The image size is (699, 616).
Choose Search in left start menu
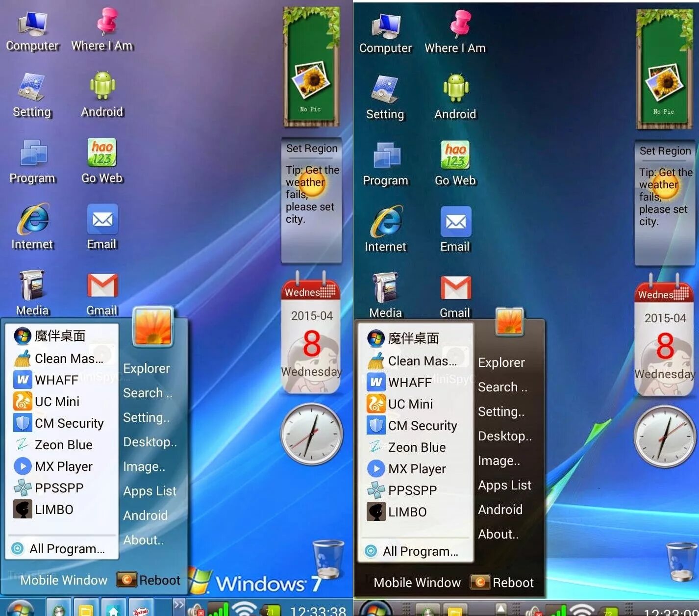[148, 393]
